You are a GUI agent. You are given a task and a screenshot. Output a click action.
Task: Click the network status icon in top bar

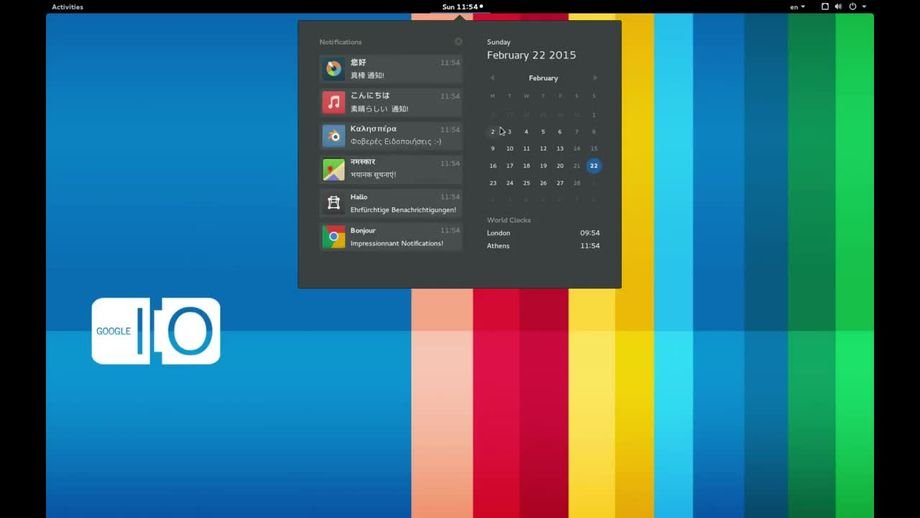point(825,7)
